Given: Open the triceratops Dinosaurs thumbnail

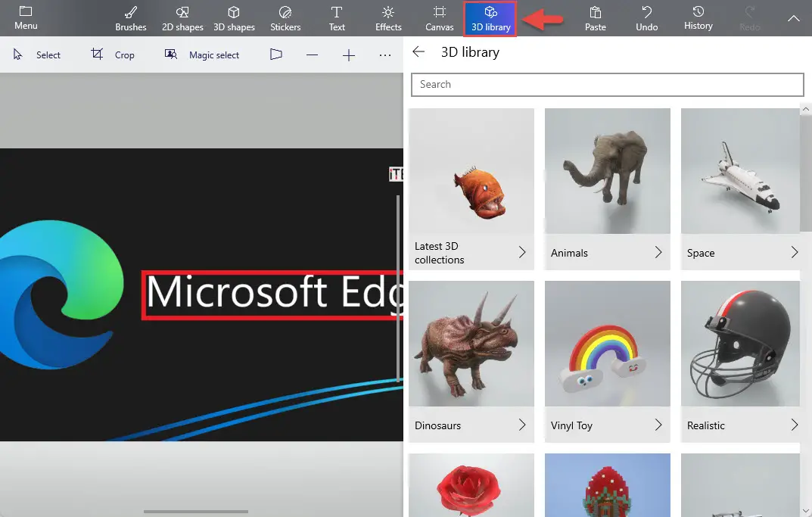Looking at the screenshot, I should pyautogui.click(x=471, y=344).
